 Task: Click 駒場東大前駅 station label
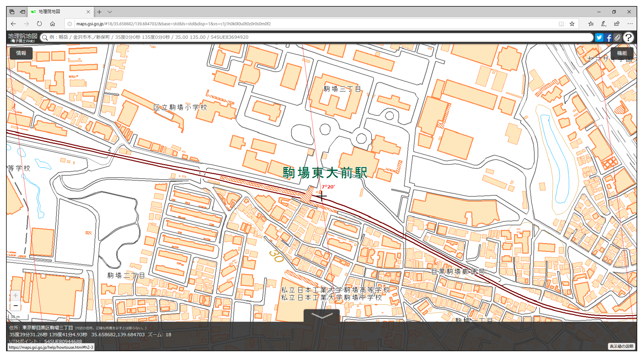point(325,173)
